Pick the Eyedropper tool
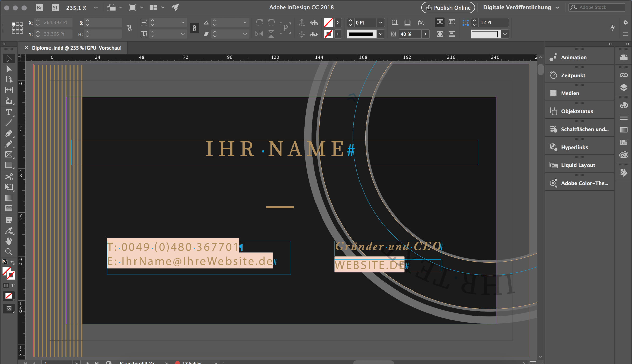632x364 pixels. [x=9, y=231]
